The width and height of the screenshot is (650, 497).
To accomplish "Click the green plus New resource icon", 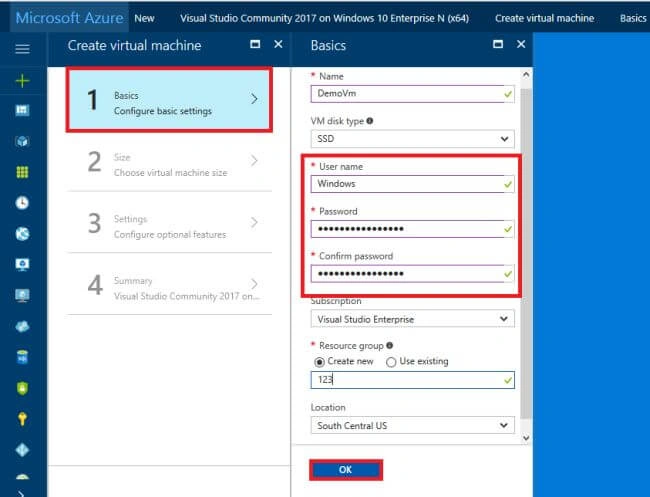I will (x=22, y=80).
